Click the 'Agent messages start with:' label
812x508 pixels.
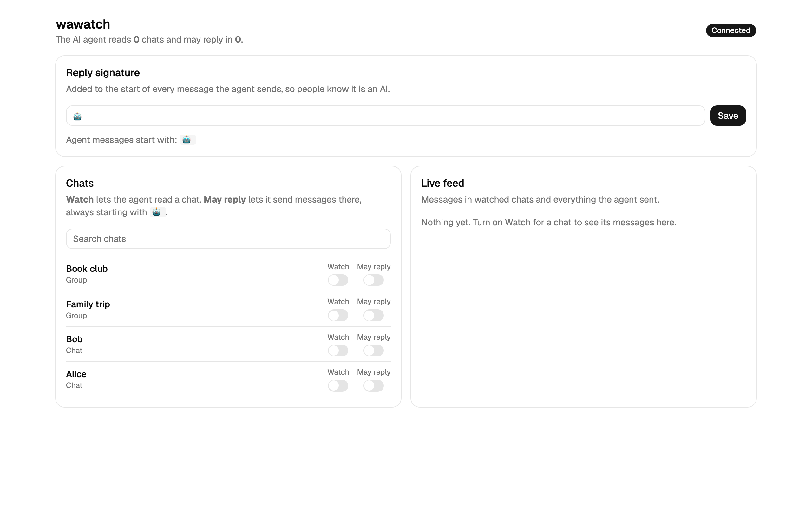click(x=121, y=140)
